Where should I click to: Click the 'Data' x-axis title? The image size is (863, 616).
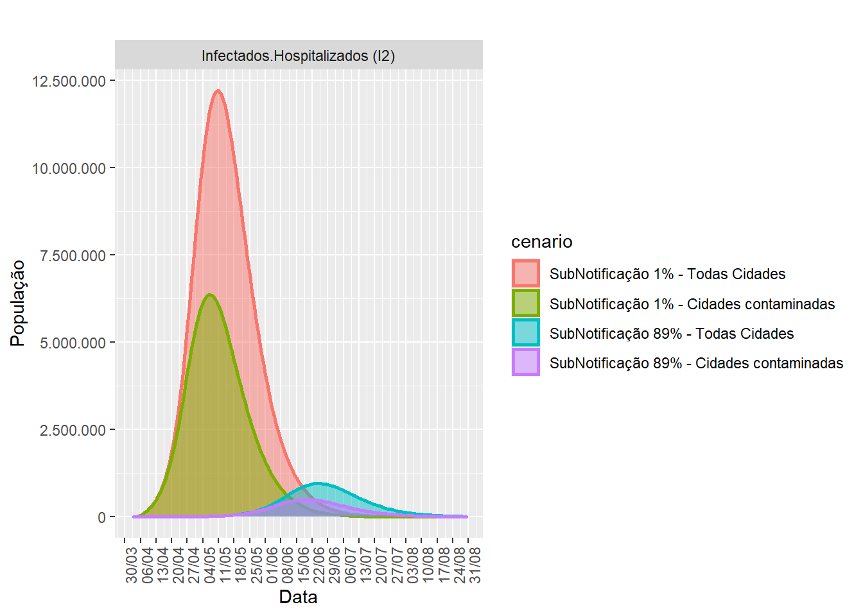pos(298,597)
